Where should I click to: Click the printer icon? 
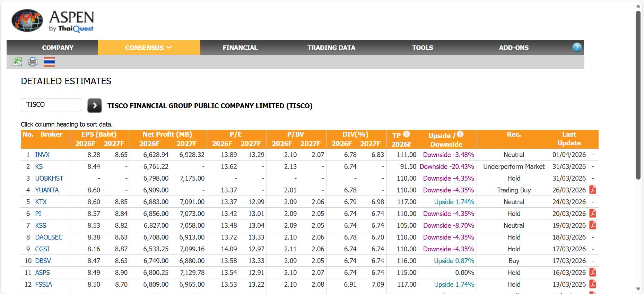click(33, 62)
